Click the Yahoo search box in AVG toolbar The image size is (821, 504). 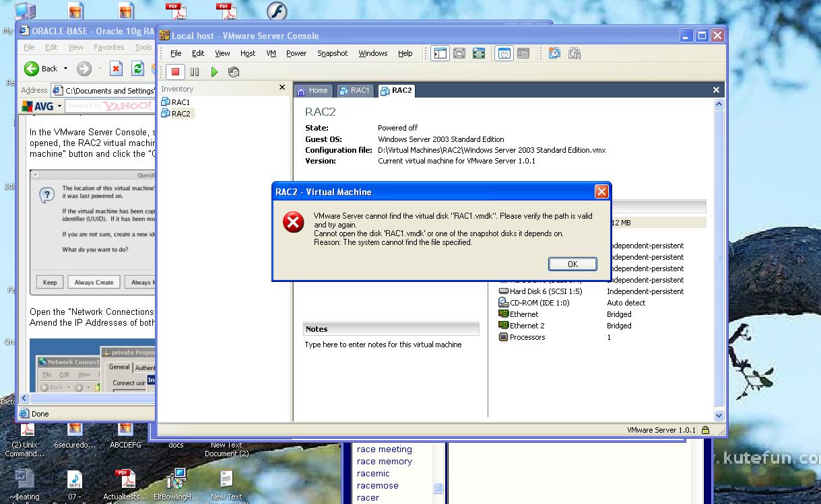click(x=110, y=106)
